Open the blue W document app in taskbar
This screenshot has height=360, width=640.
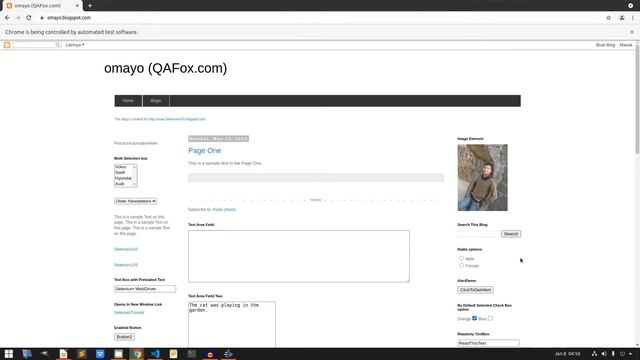[x=100, y=354]
